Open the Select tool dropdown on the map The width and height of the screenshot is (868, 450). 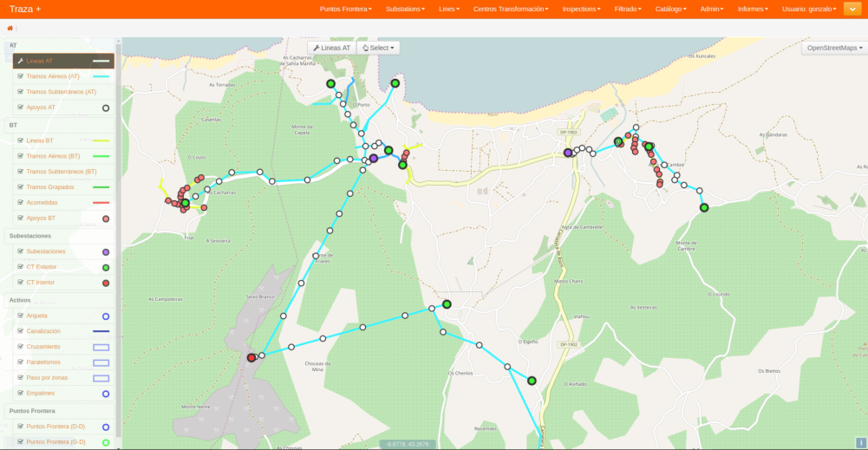point(378,49)
